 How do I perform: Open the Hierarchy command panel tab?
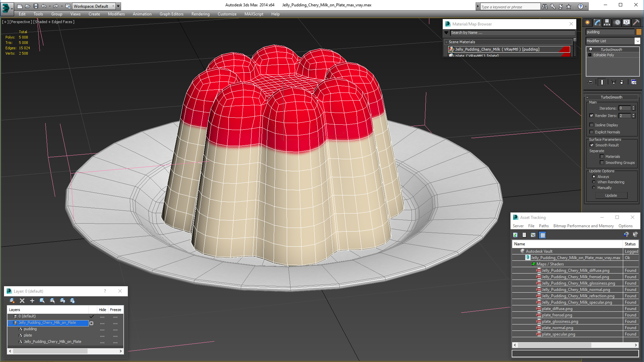pyautogui.click(x=607, y=22)
